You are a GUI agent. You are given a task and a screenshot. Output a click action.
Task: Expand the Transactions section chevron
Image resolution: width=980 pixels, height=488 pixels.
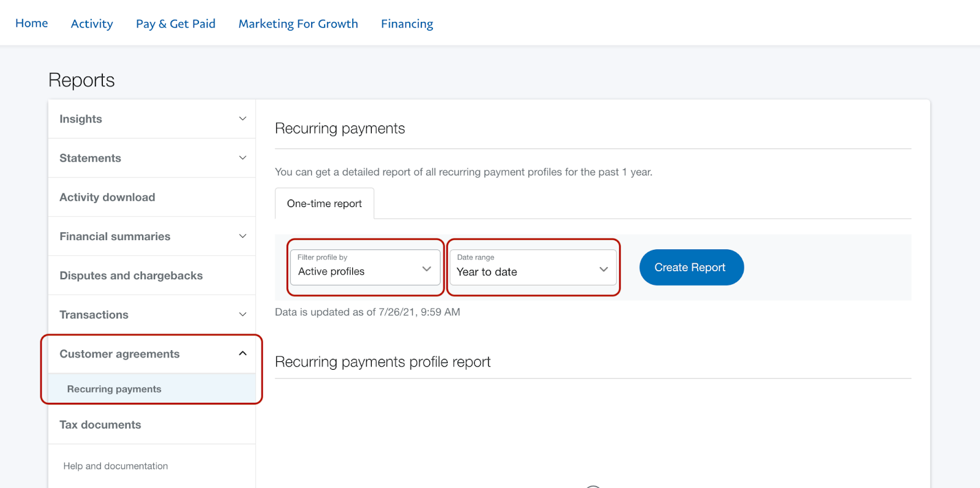(243, 315)
